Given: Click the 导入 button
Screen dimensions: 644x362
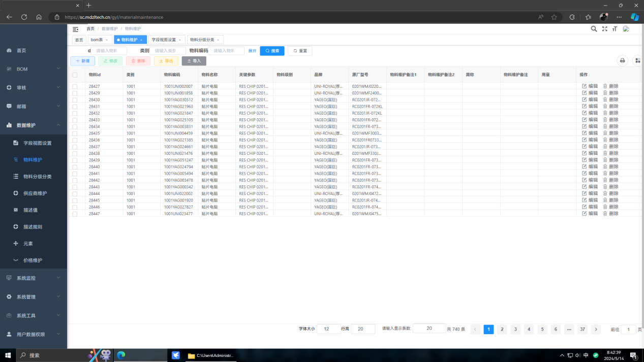Looking at the screenshot, I should (194, 61).
